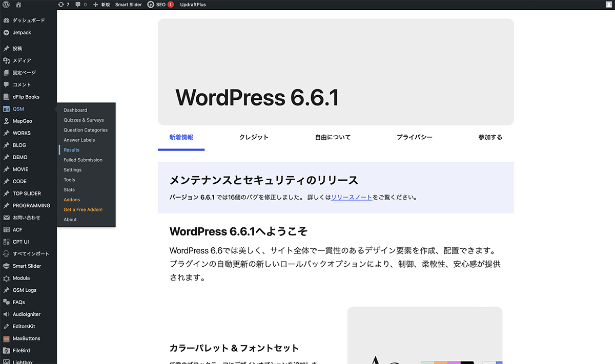
Task: Click the Get a Free Addon! link
Action: point(83,210)
